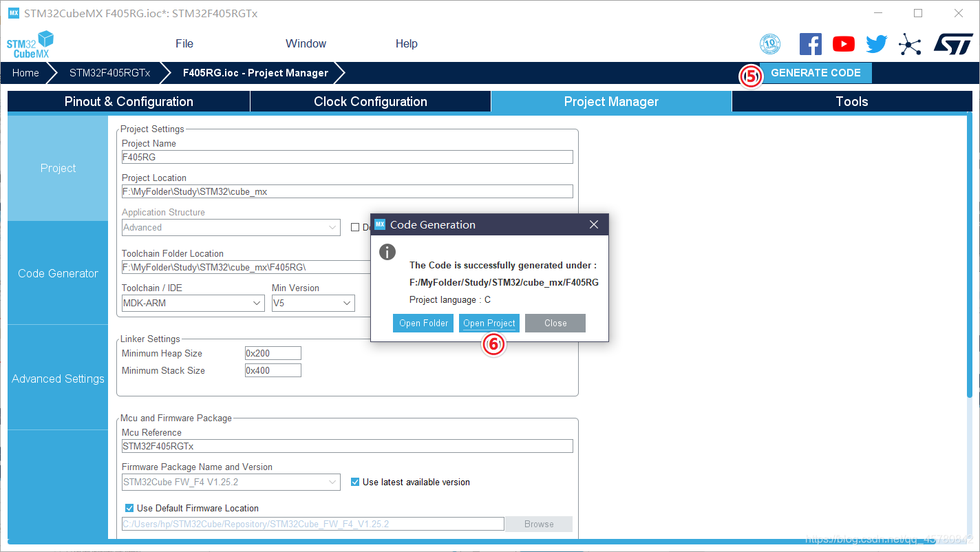Open the Window menu
Viewport: 980px width, 552px height.
(306, 43)
